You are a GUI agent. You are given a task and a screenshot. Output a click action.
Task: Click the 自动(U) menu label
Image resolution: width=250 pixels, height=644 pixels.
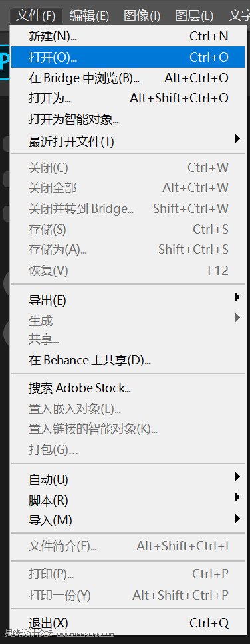(49, 480)
